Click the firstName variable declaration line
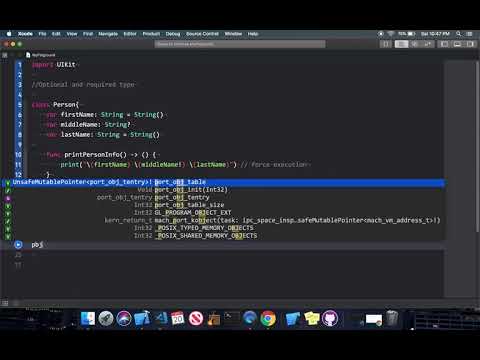 [106, 115]
